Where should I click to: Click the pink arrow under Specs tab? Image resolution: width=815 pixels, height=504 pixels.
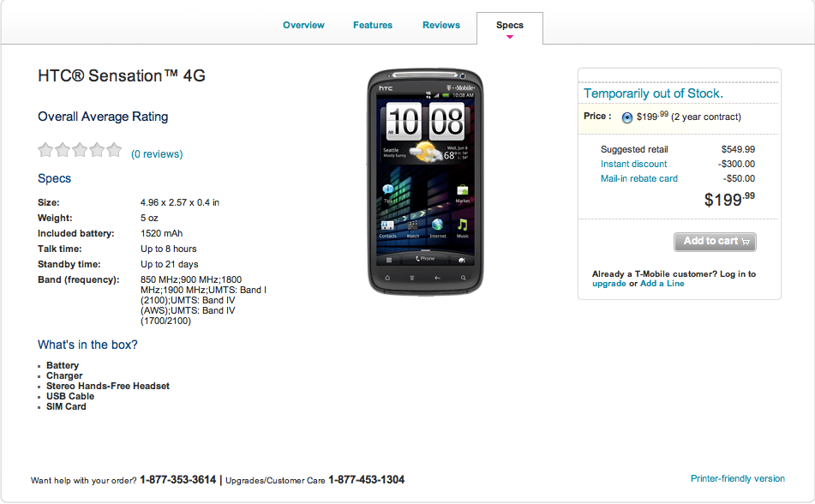coord(510,37)
